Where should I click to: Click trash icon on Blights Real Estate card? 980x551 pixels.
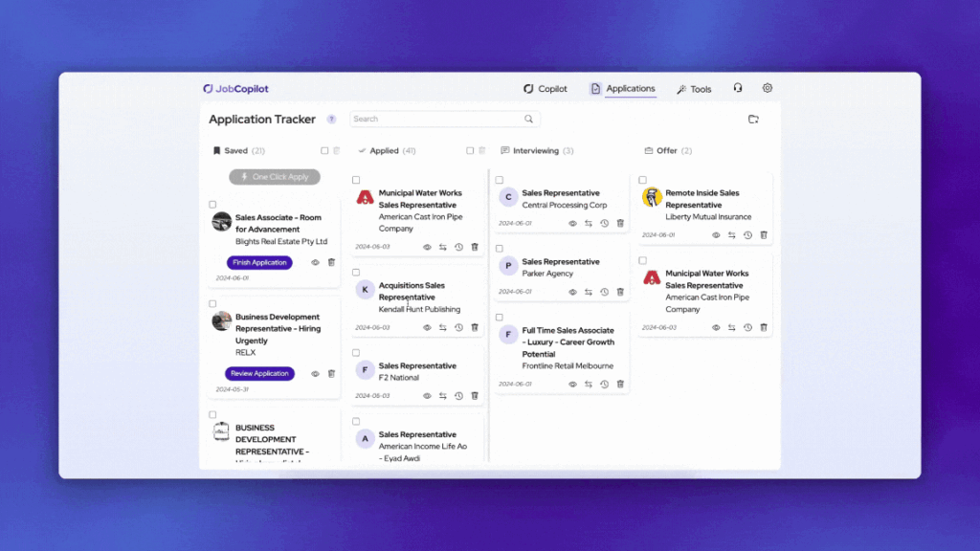click(331, 262)
